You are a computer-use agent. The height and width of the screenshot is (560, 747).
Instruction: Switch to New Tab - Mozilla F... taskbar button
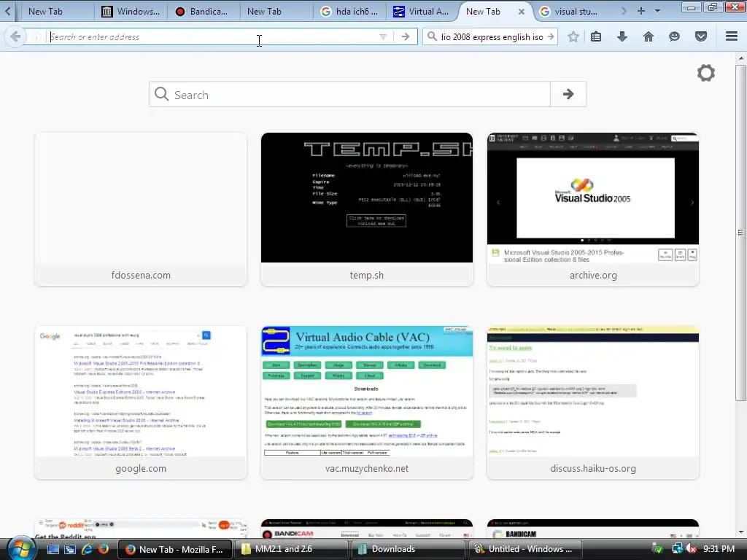coord(174,549)
